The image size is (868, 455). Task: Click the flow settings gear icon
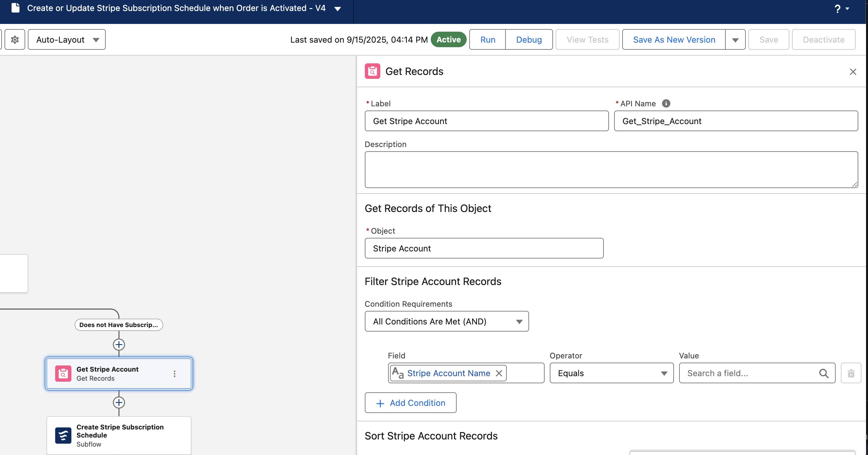pos(15,40)
